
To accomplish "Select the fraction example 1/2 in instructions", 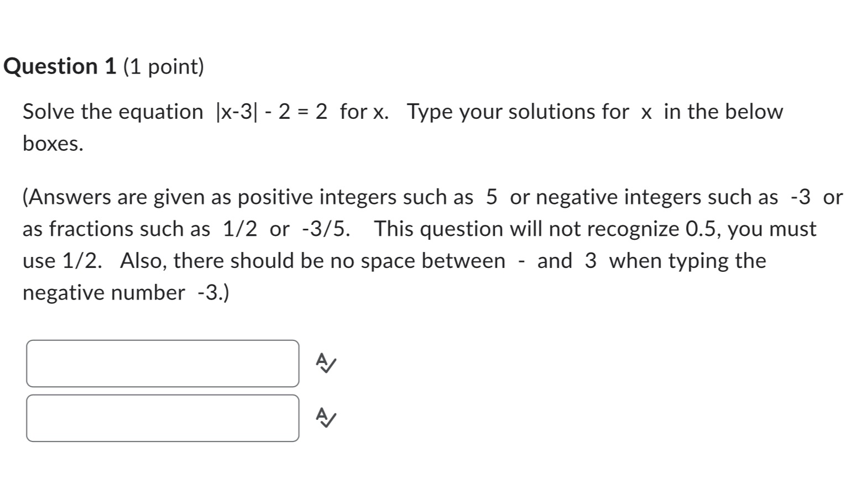I will coord(239,229).
